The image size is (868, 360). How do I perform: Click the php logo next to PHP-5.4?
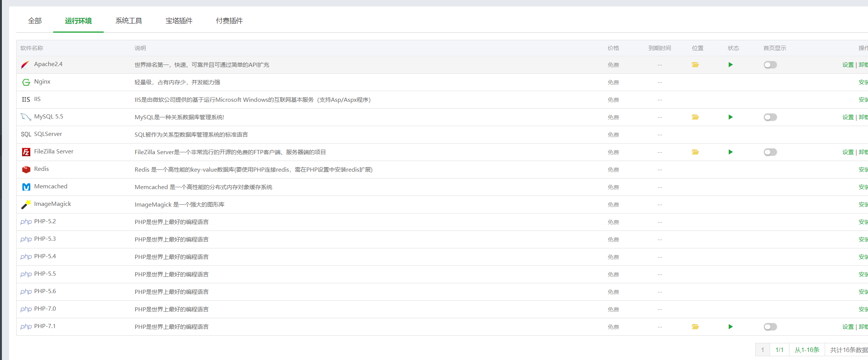(x=26, y=257)
